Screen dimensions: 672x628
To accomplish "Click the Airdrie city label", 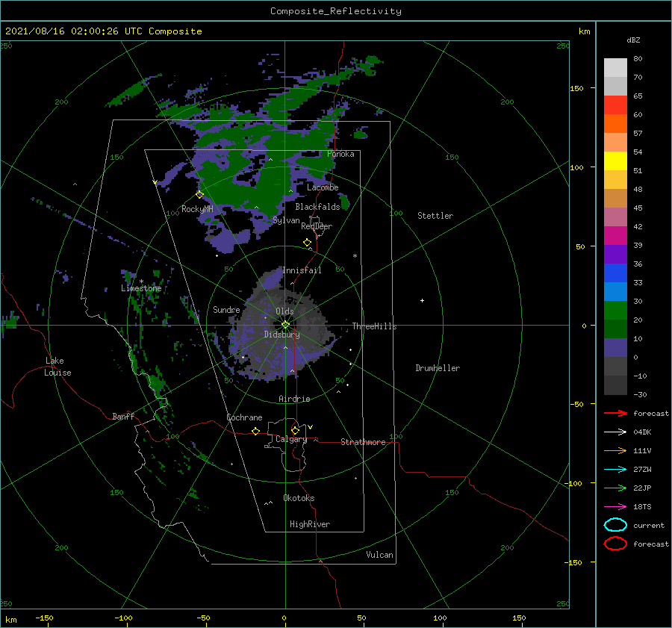I will tap(294, 399).
